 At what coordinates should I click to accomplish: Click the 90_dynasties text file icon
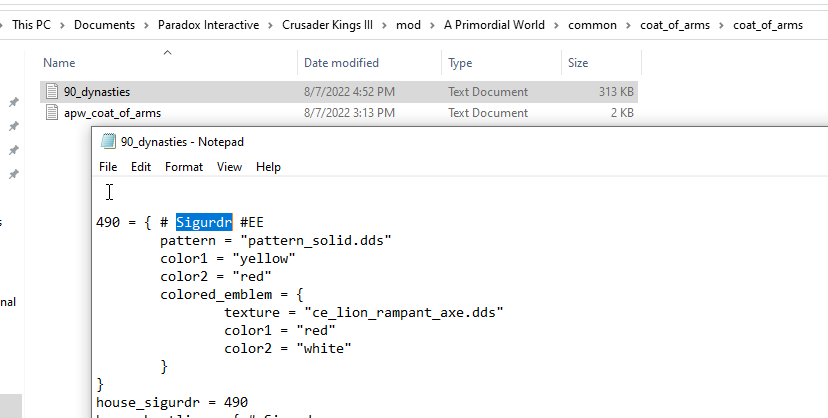pyautogui.click(x=53, y=92)
